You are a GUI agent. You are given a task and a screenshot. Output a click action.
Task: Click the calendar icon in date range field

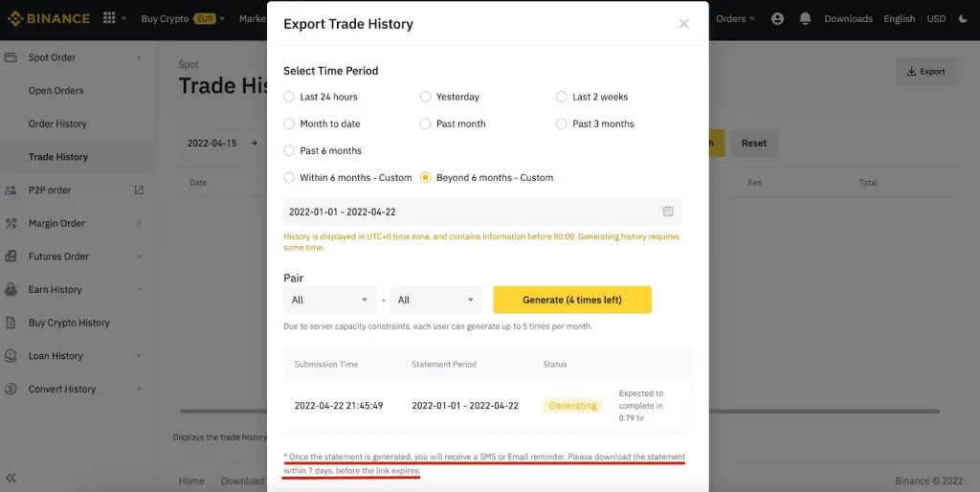pos(668,212)
